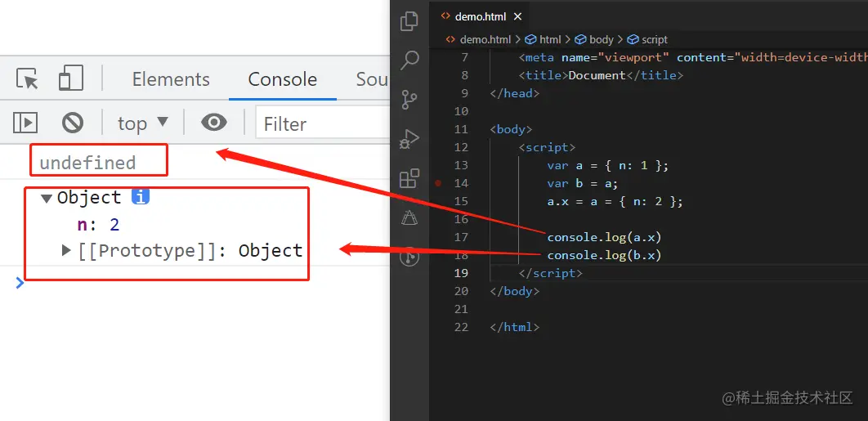Focus the console Filter field
This screenshot has width=868, height=421.
(x=323, y=123)
